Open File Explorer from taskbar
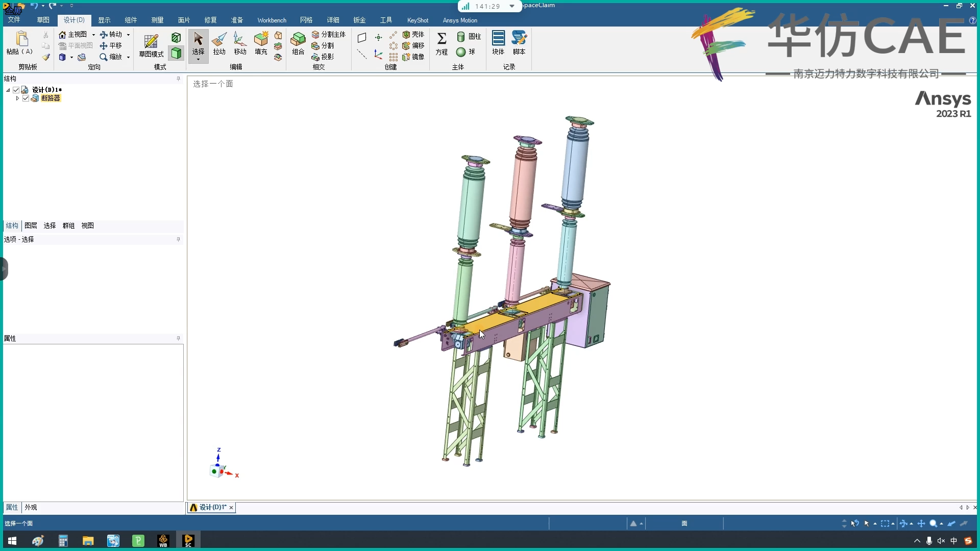This screenshot has height=551, width=980. click(x=88, y=541)
